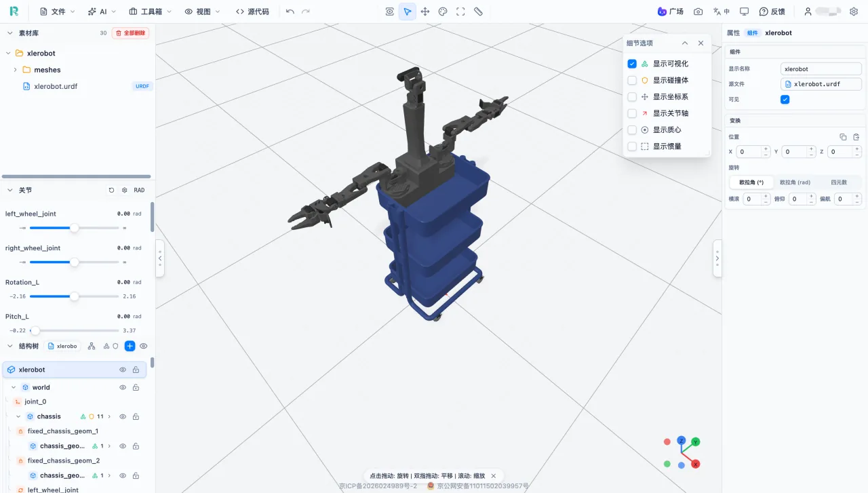Paste position values icon
The image size is (868, 493).
pos(856,137)
